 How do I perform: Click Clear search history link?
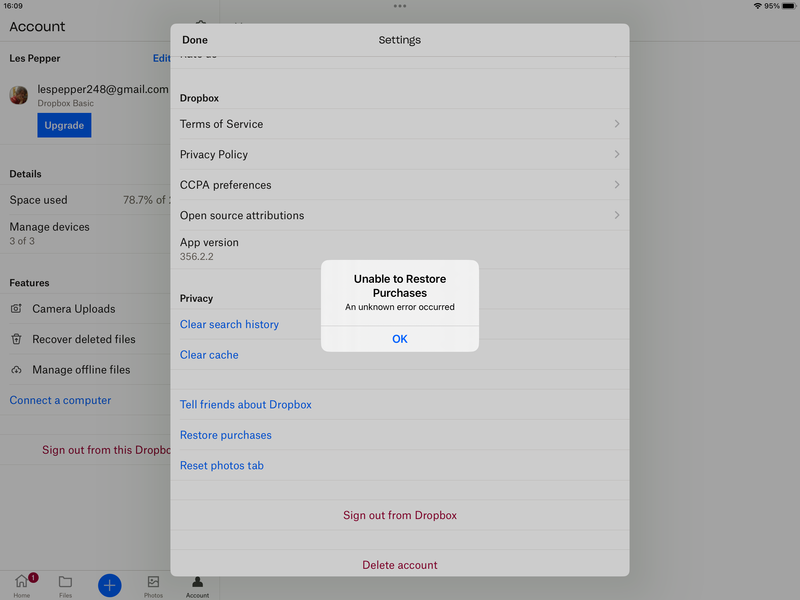click(x=229, y=324)
